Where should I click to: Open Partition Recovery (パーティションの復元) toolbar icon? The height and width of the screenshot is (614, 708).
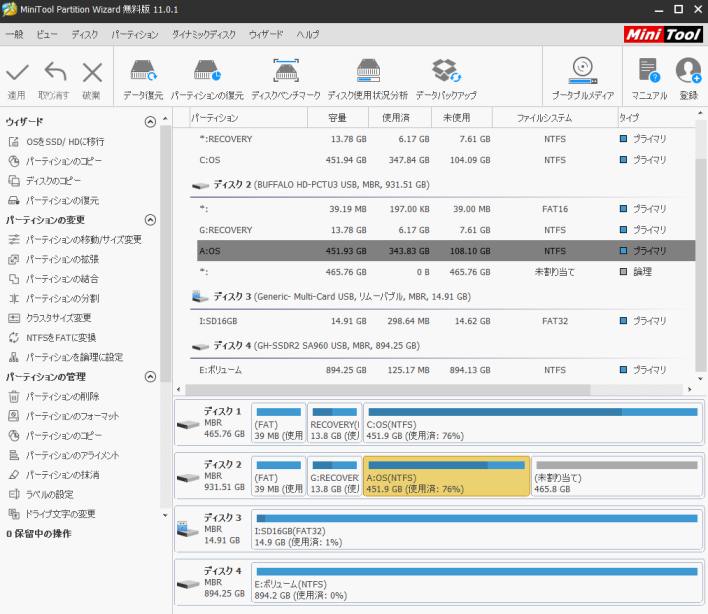point(207,79)
